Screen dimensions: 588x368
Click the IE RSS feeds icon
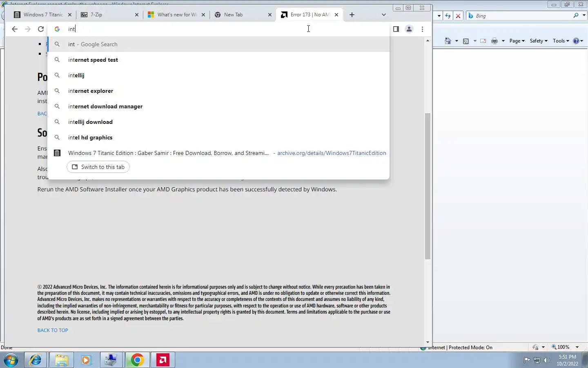point(466,41)
